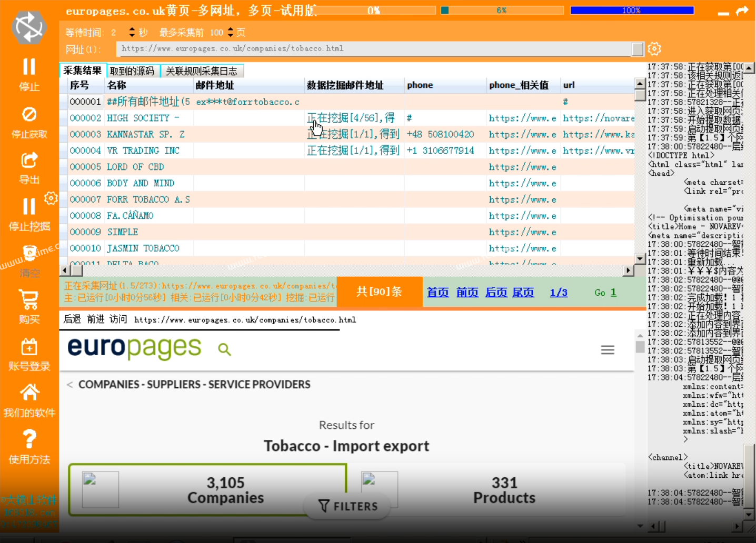
Task: Click the 购买 shopping cart icon
Action: [x=29, y=300]
